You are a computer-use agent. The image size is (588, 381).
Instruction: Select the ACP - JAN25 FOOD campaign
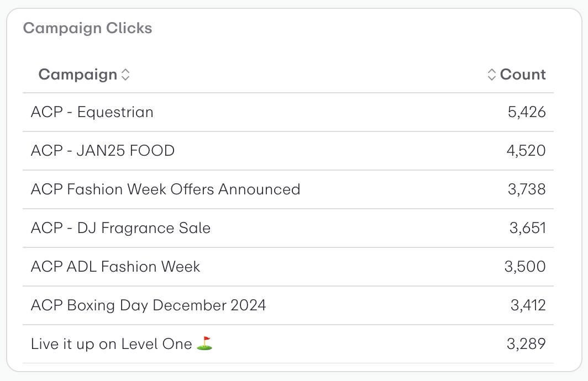point(103,151)
